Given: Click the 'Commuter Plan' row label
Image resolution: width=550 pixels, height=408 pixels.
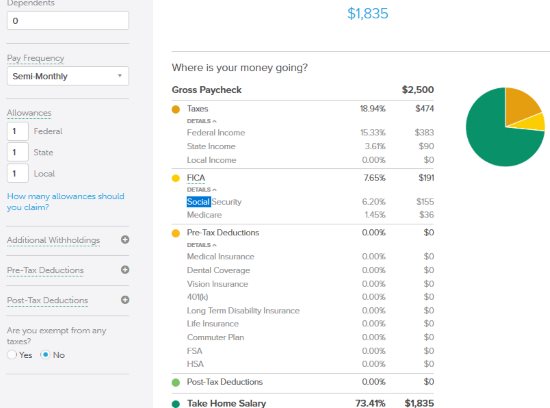Looking at the screenshot, I should point(216,337).
